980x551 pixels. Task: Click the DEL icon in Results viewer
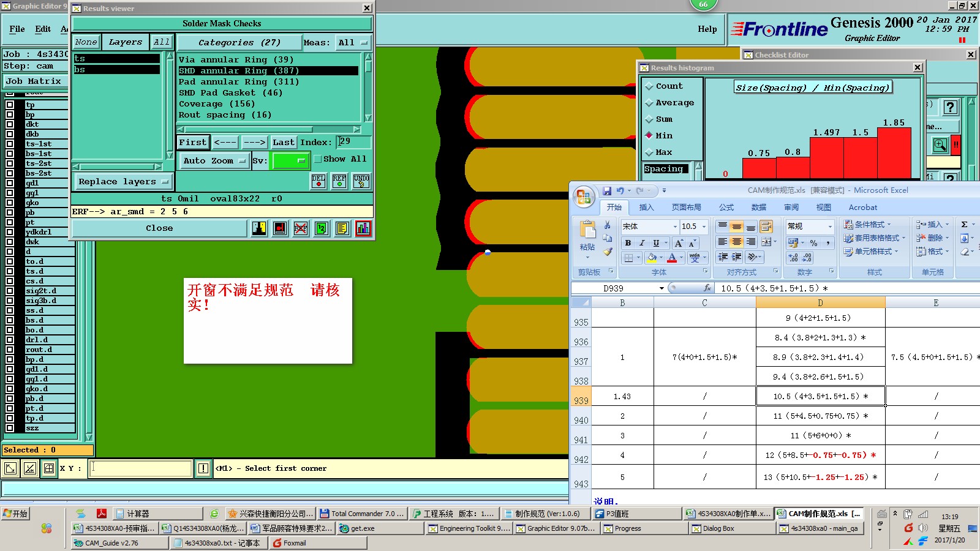pos(318,181)
